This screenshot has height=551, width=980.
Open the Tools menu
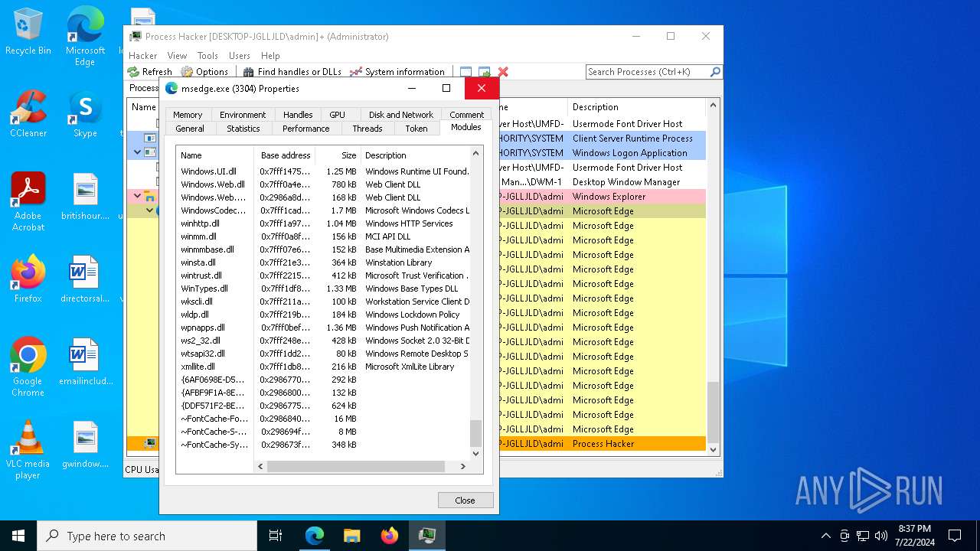[207, 55]
